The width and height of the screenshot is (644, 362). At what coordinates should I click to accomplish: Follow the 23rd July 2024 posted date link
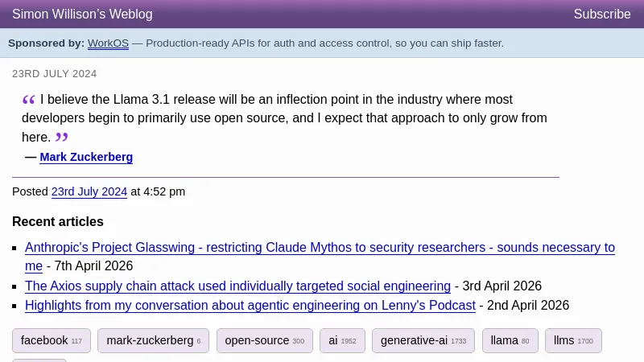pos(89,191)
